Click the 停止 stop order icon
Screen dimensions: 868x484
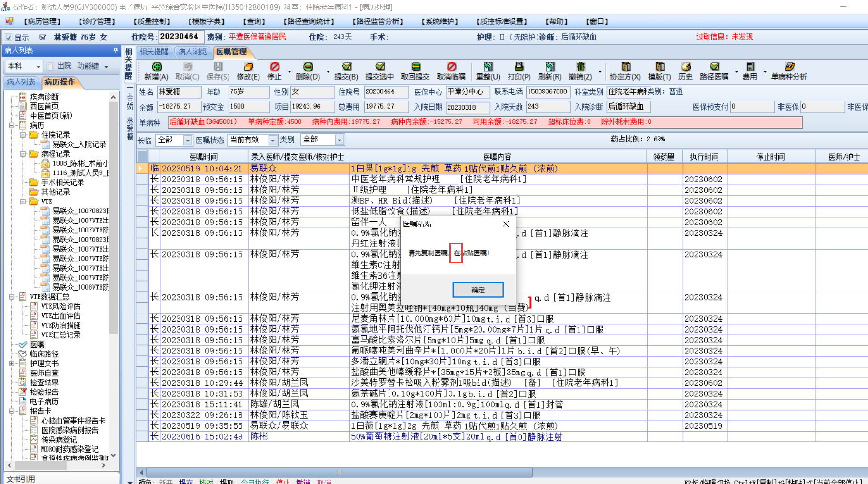click(275, 67)
